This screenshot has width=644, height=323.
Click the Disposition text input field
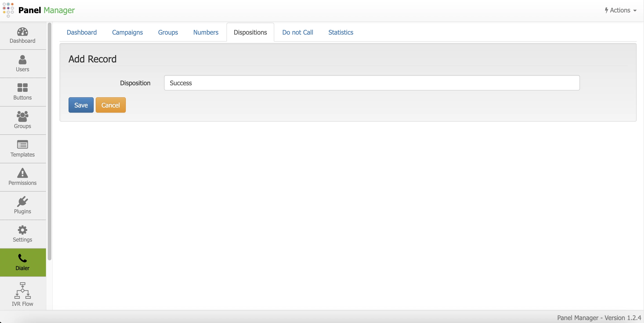[x=372, y=83]
